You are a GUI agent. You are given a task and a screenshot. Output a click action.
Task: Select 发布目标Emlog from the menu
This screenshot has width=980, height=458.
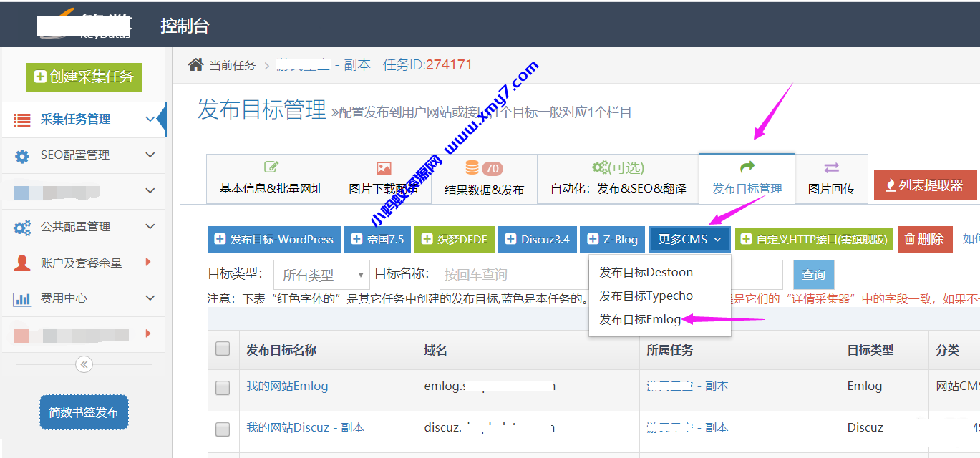(x=640, y=319)
